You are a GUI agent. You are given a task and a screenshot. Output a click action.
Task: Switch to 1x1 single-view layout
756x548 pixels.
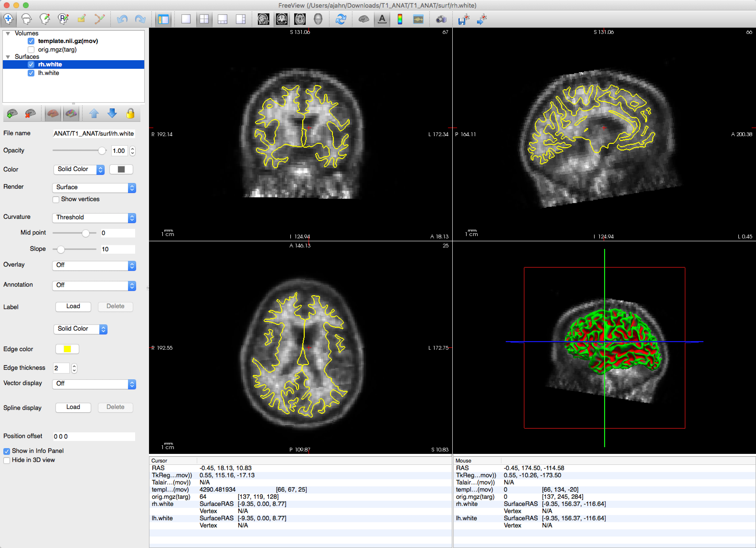[x=186, y=19]
